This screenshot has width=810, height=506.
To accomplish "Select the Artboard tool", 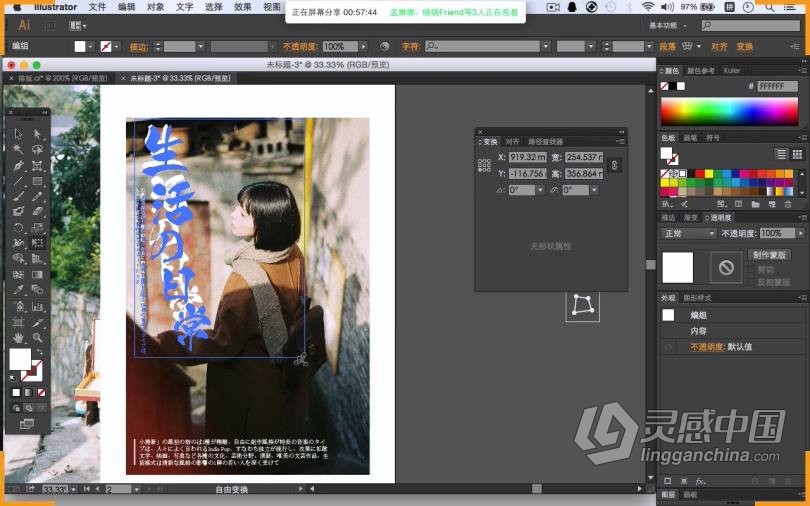I will point(19,323).
